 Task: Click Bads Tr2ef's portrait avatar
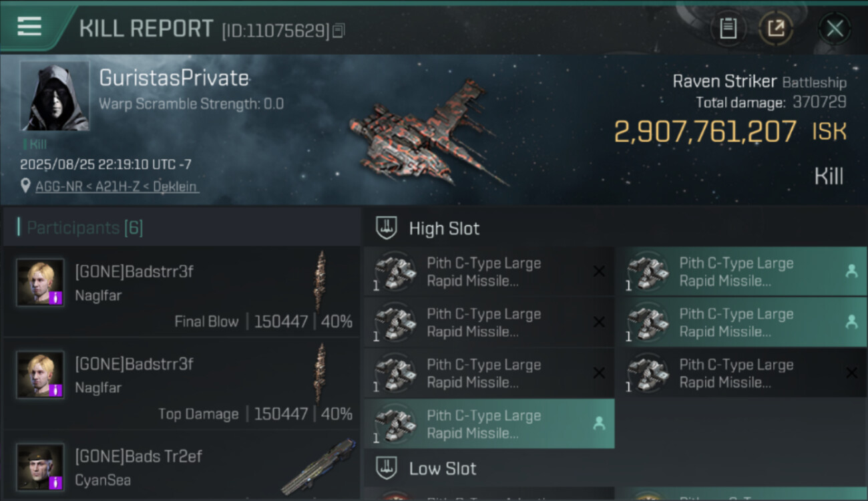click(x=41, y=467)
